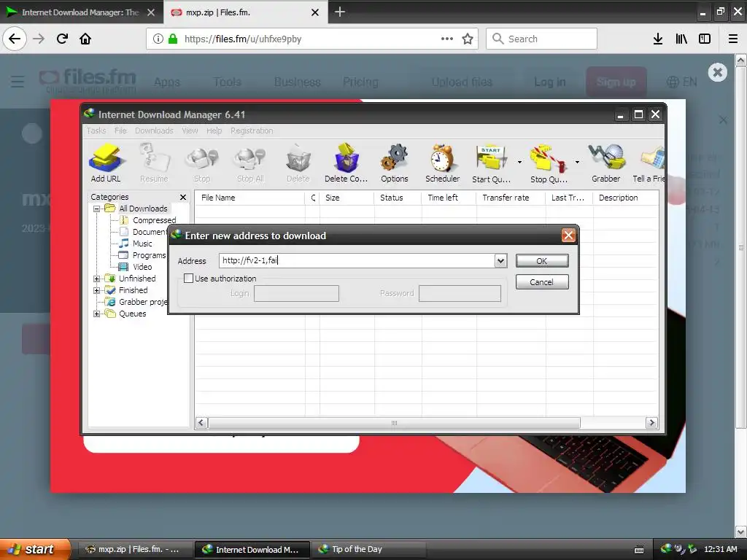Open the Downloads menu in IDM

pos(154,131)
